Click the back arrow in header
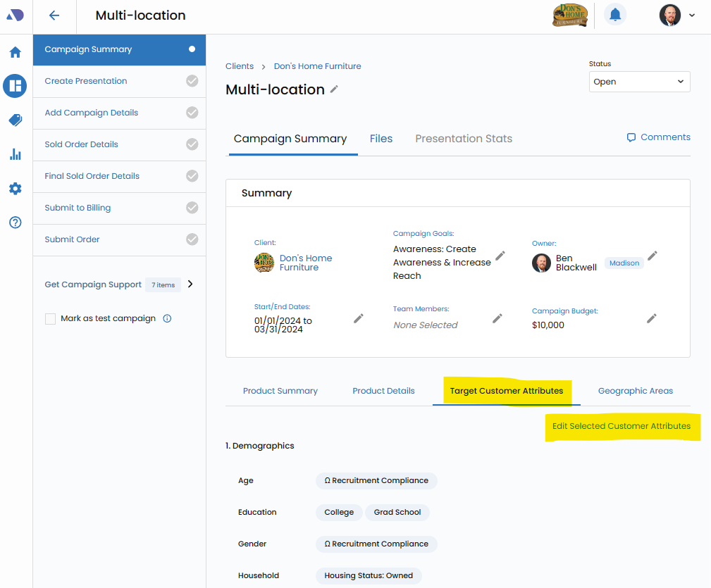Screen dimensions: 711x588 point(54,15)
